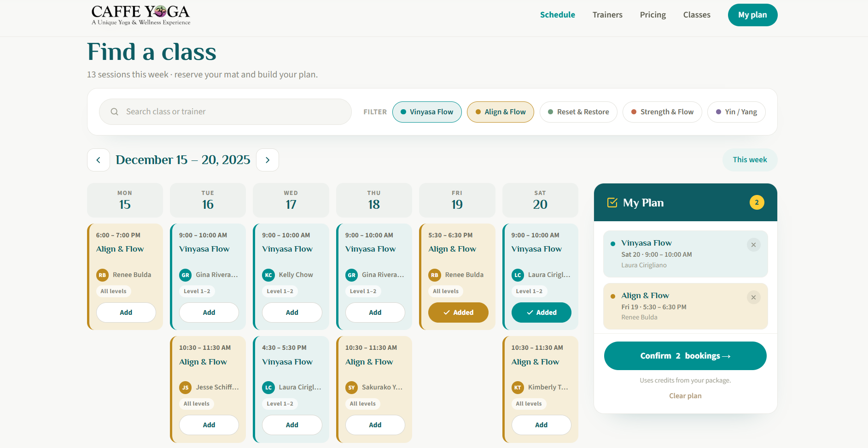Image resolution: width=868 pixels, height=448 pixels.
Task: Click Laura Cirigliano in My Plan
Action: 644,265
